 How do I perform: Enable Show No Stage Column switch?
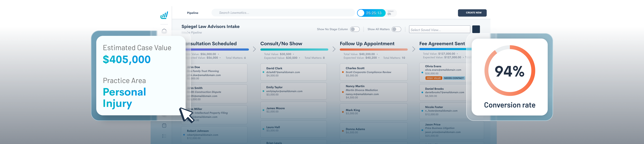coord(355,29)
